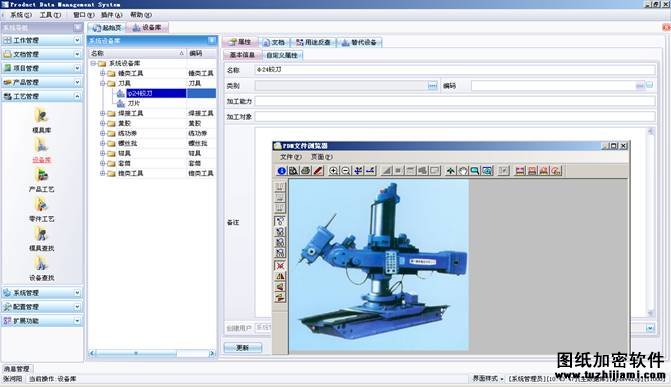Click the zoom out magnifier icon

[346, 171]
